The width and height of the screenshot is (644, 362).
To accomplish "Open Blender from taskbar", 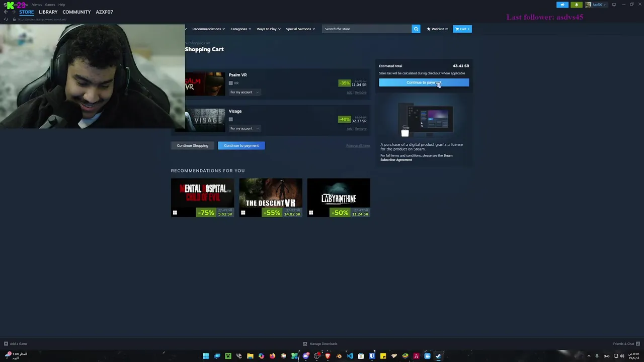I will coord(339,356).
